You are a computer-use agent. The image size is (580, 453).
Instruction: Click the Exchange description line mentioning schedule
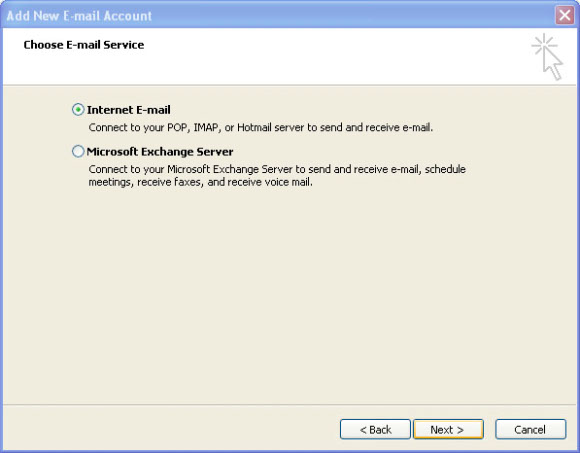277,169
